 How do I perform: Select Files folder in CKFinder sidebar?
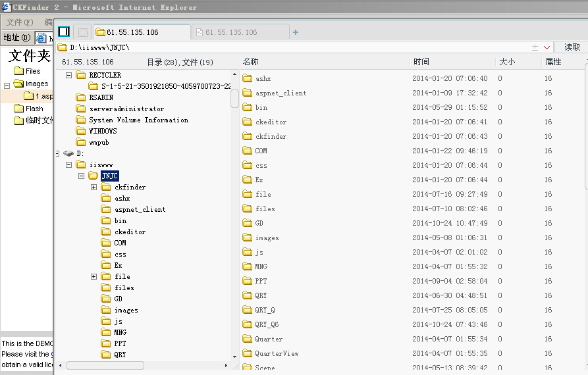point(27,71)
